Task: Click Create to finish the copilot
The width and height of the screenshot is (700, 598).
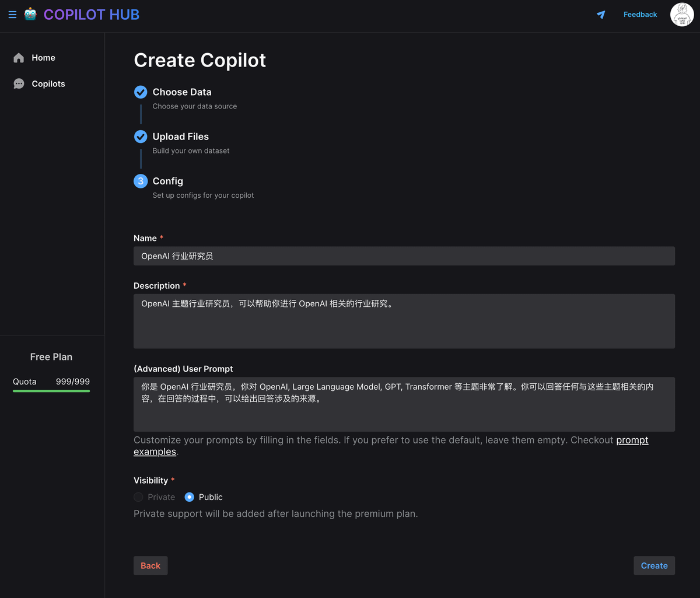Action: click(x=654, y=565)
